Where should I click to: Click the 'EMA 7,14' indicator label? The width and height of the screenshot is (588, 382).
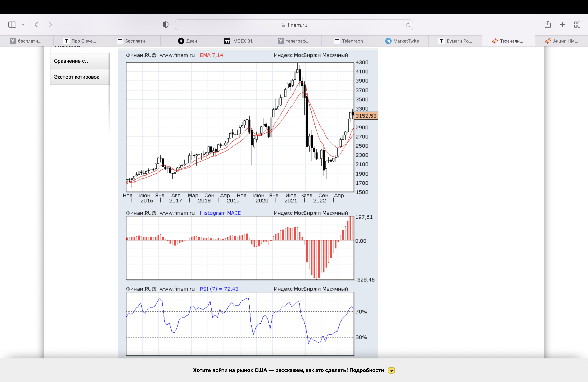coord(211,55)
